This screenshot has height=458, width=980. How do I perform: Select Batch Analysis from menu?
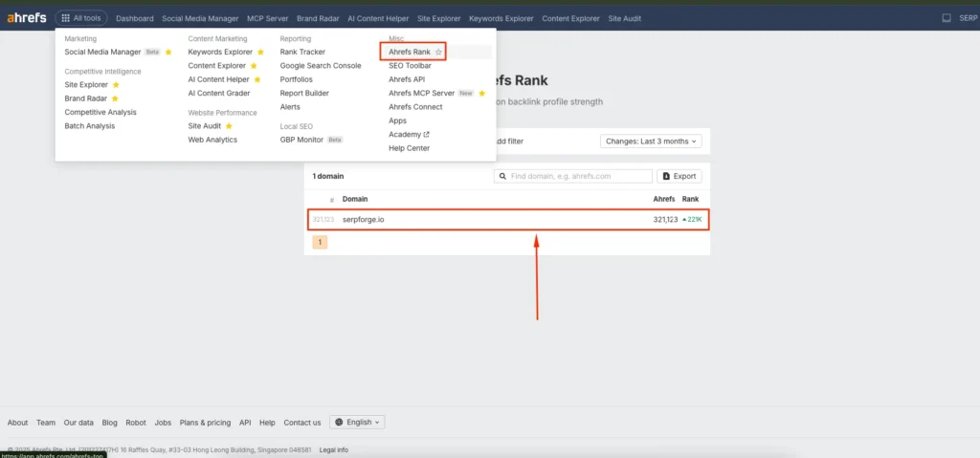click(89, 125)
